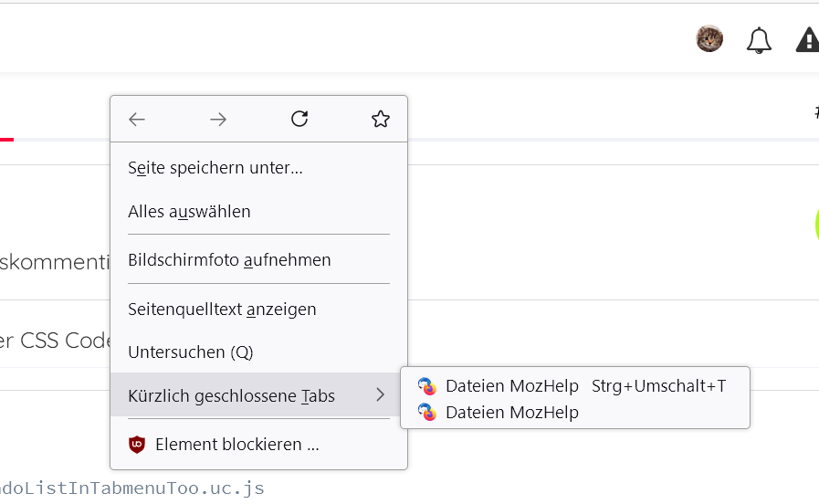This screenshot has height=504, width=819.
Task: Click the 'CSS Code' thread title
Action: [x=55, y=341]
